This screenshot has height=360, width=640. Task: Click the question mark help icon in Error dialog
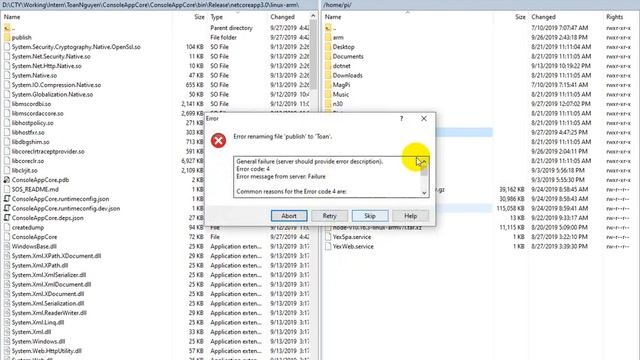click(401, 119)
